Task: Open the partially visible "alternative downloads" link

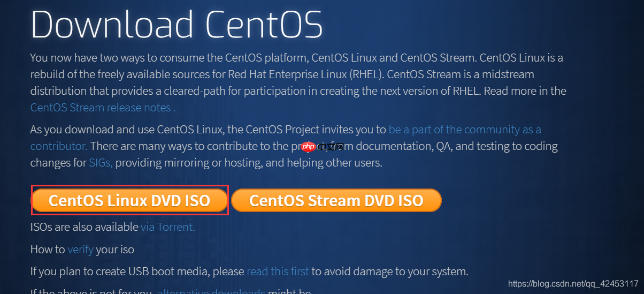Action: (211, 292)
